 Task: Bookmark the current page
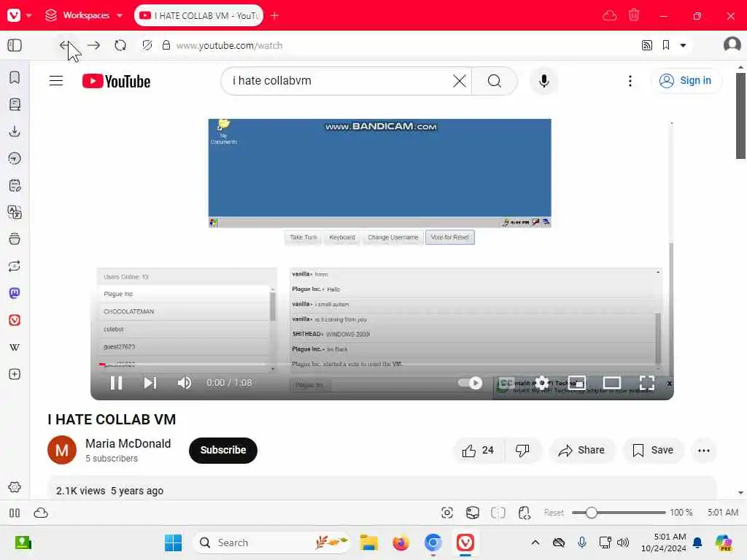click(x=666, y=45)
